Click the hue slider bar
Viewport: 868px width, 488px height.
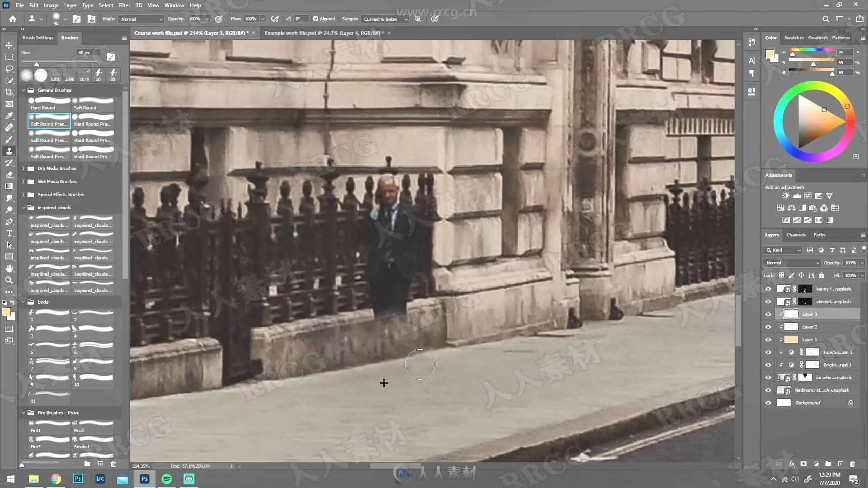811,50
